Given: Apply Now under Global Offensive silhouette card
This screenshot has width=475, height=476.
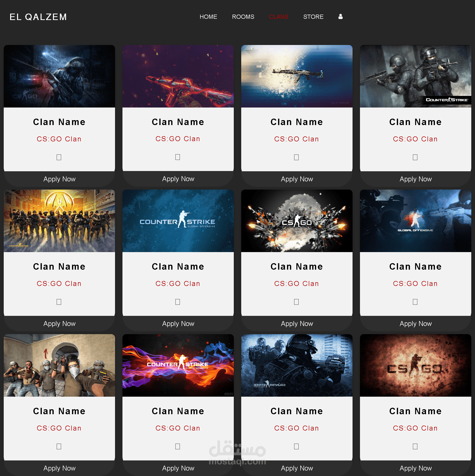Looking at the screenshot, I should click(415, 324).
